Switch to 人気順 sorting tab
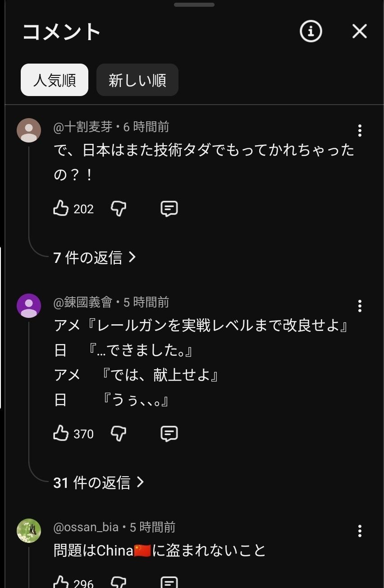384x588 pixels. 55,80
